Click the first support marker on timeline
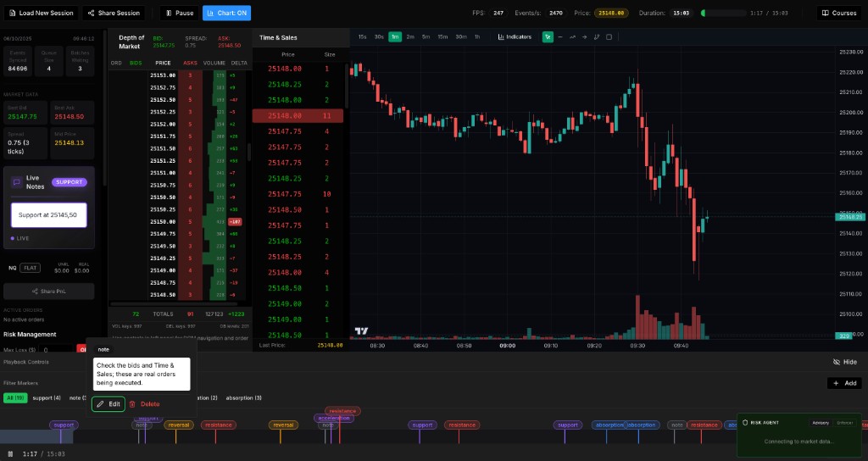868x461 pixels. pos(64,425)
